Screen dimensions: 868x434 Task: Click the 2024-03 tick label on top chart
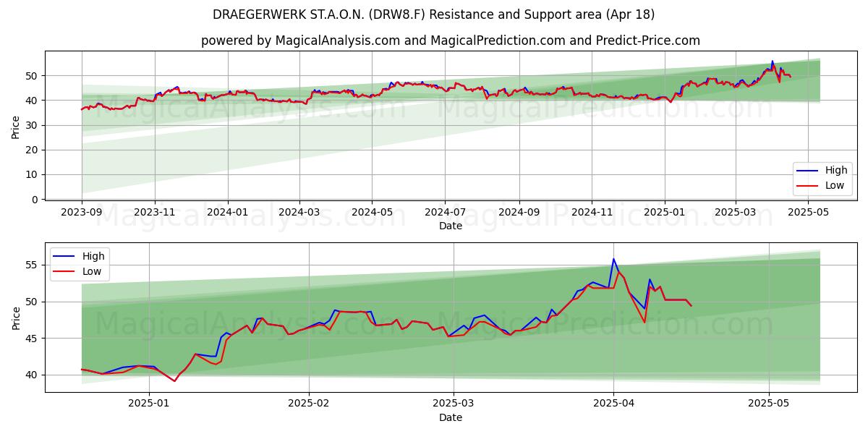pyautogui.click(x=299, y=213)
